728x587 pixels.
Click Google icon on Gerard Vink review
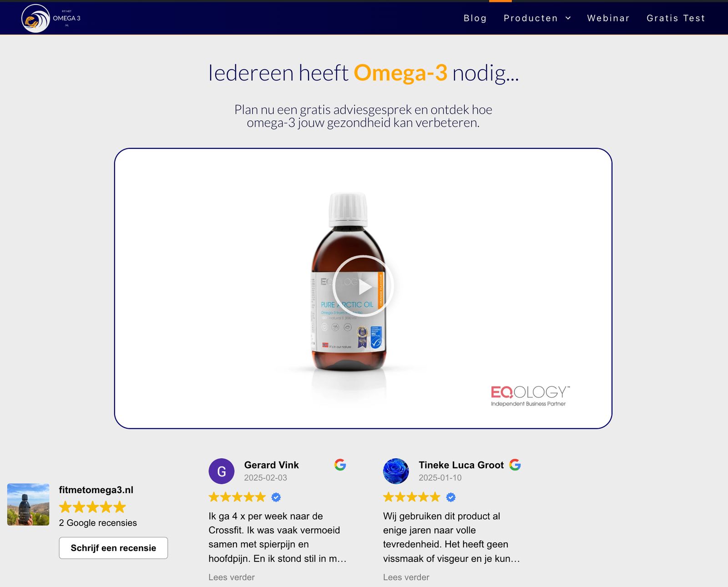pos(340,465)
